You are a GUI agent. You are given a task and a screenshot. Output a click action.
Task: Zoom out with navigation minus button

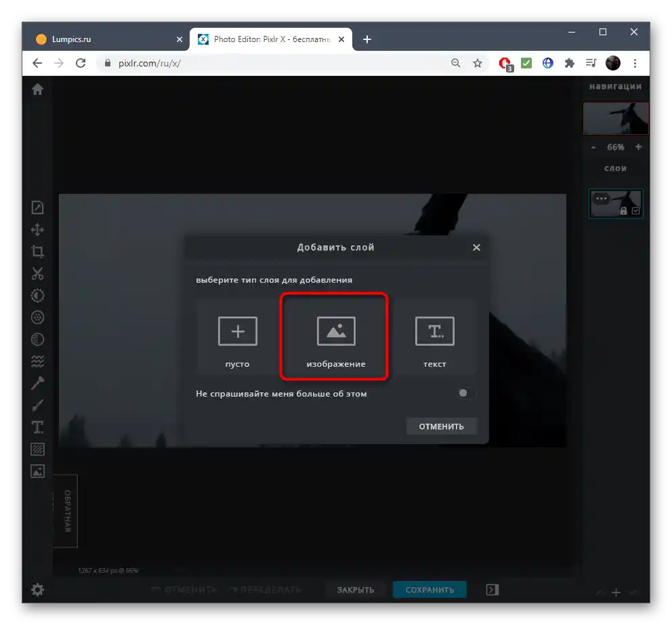(x=593, y=147)
